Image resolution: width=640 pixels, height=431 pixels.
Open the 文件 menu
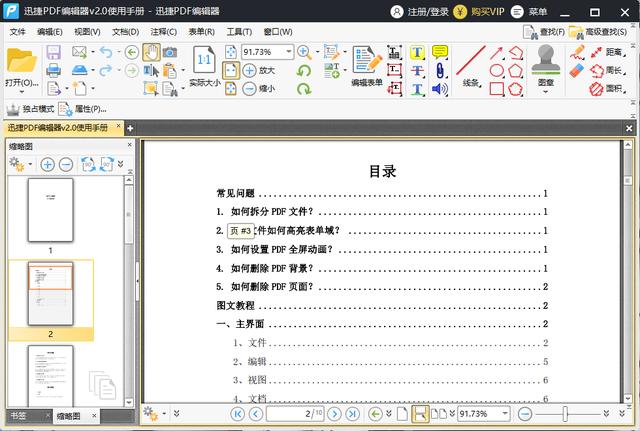[18, 32]
